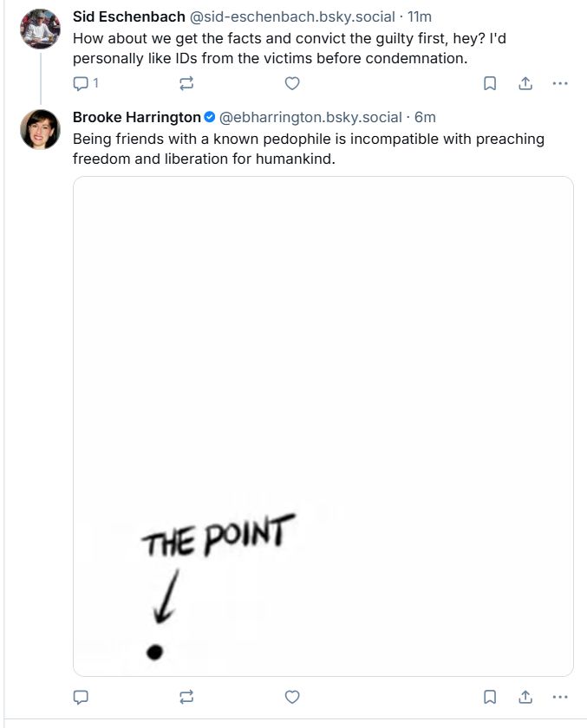Share Brooke Harrington's post
587x728 pixels.
tap(525, 697)
